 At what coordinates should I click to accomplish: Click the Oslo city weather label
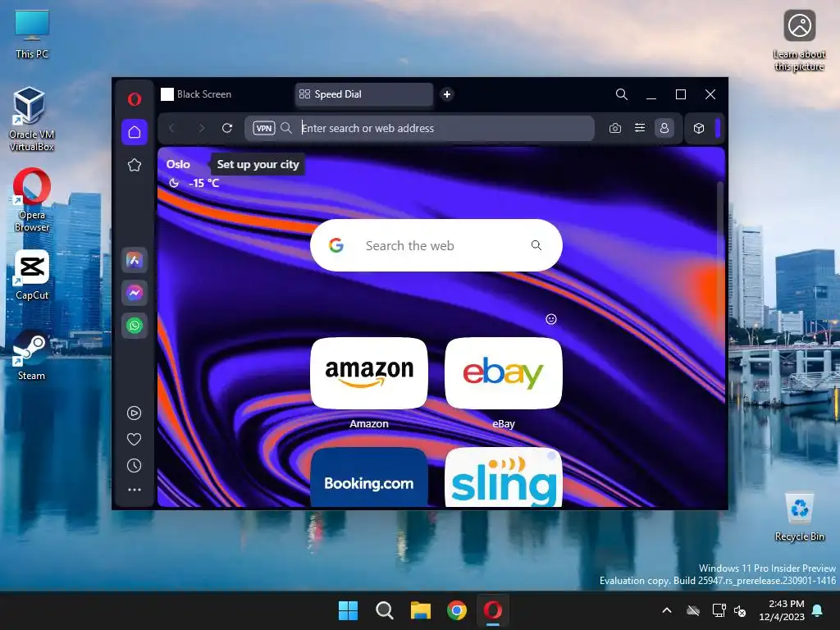point(178,164)
